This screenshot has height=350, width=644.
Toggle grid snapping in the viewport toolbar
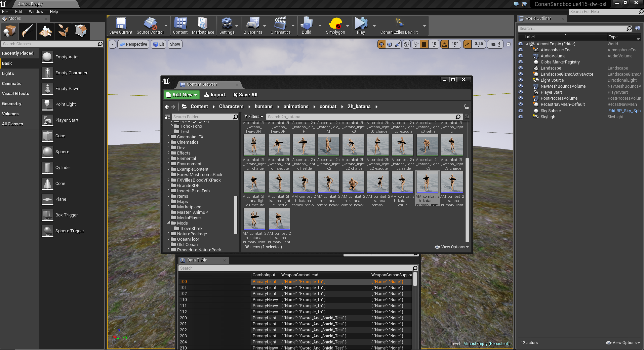424,45
